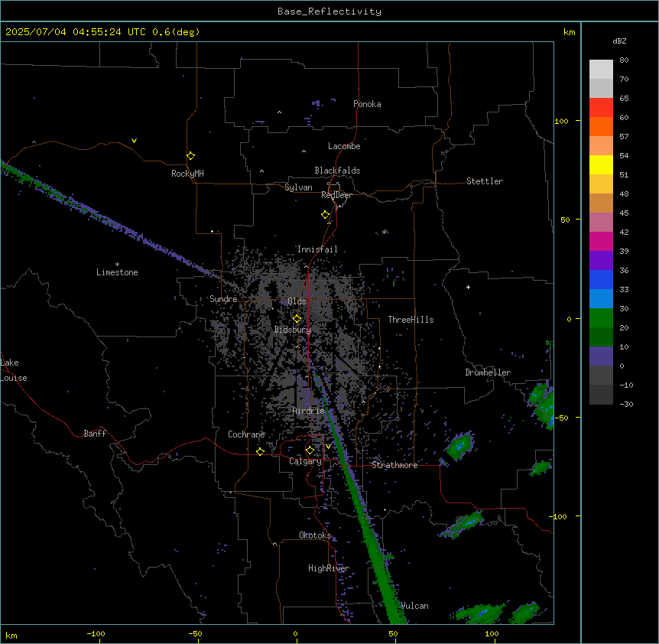
Task: Click the Airdrie city label
Action: click(308, 411)
